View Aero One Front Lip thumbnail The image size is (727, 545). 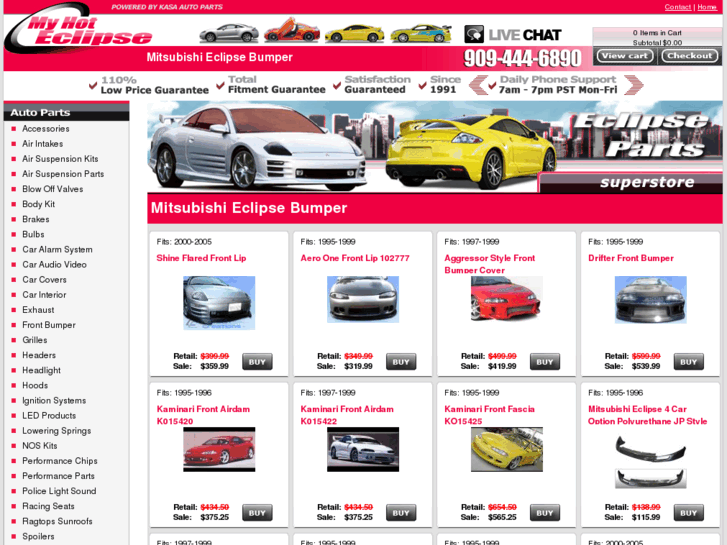click(x=363, y=299)
